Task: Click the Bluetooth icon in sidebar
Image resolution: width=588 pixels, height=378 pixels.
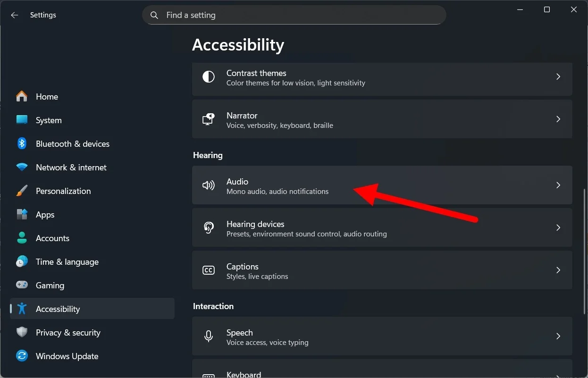Action: pyautogui.click(x=22, y=143)
